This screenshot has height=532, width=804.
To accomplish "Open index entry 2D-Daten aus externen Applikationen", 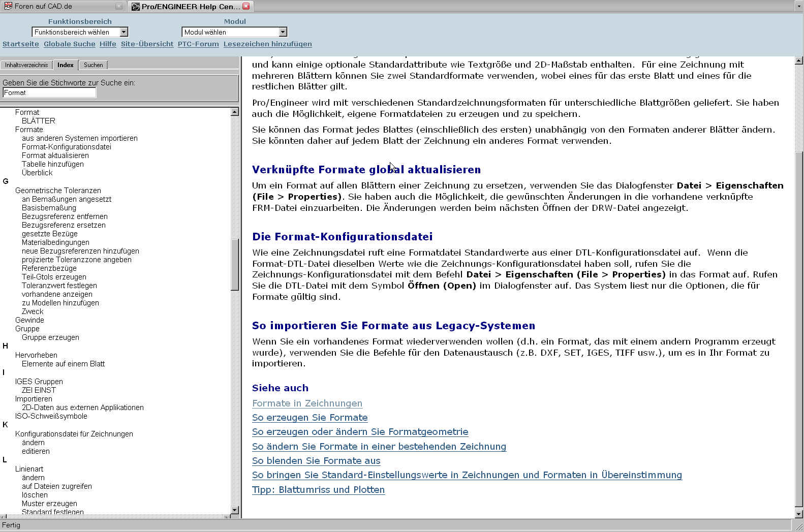I will 83,408.
